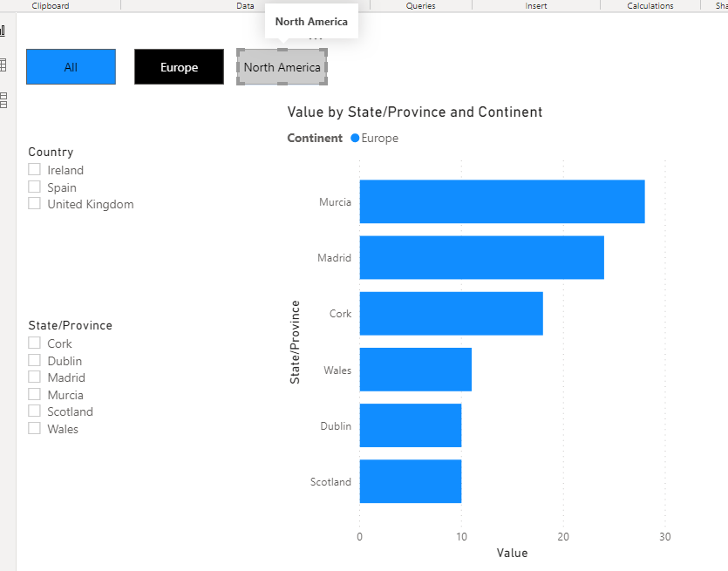Check the Dublin slicer checkbox
Viewport: 728px width, 571px height.
click(35, 360)
